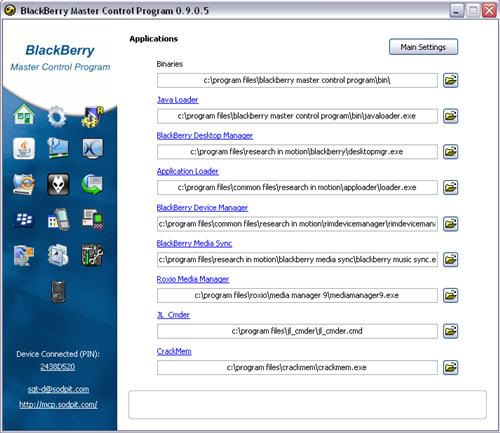The height and width of the screenshot is (433, 500).
Task: Browse folder for Binaries path
Action: (x=450, y=80)
